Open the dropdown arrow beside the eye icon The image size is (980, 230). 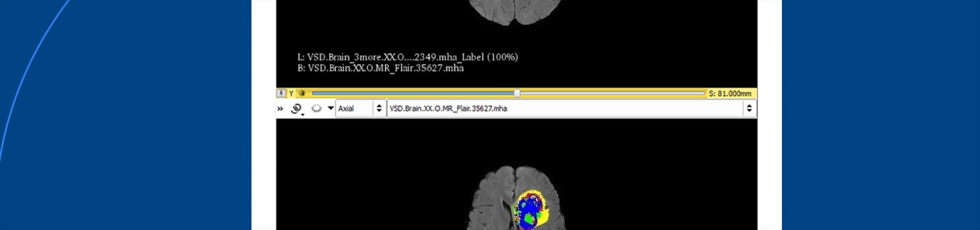pos(330,108)
